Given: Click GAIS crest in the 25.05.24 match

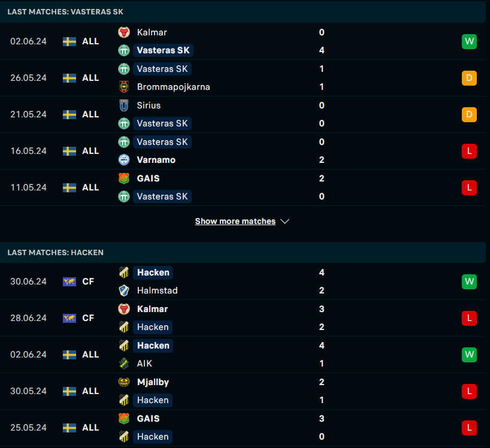Looking at the screenshot, I should 124,419.
